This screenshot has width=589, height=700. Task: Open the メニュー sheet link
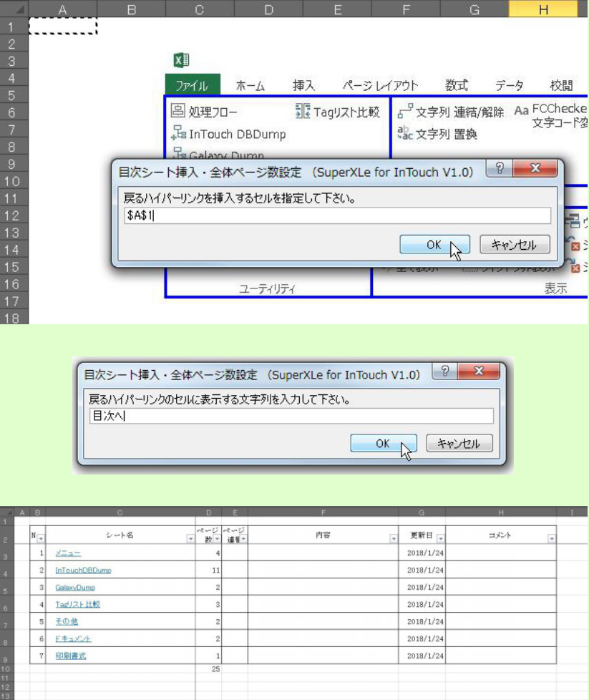coord(68,553)
